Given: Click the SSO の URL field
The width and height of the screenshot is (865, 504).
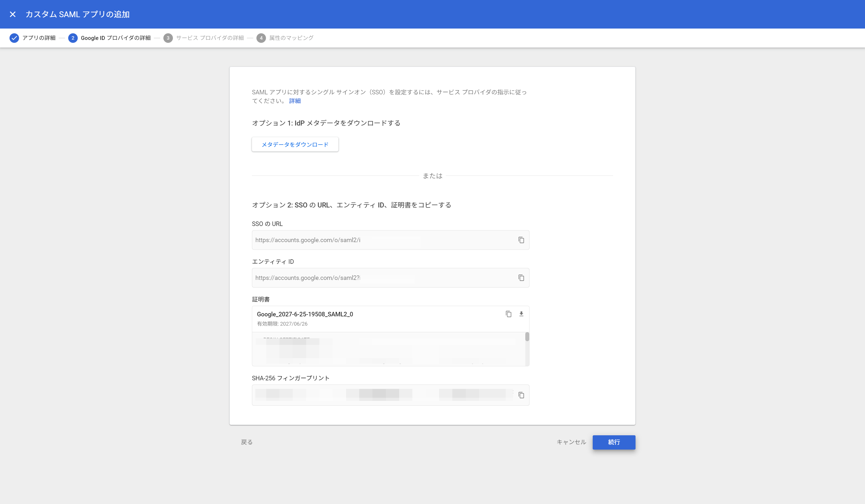Looking at the screenshot, I should pos(390,240).
